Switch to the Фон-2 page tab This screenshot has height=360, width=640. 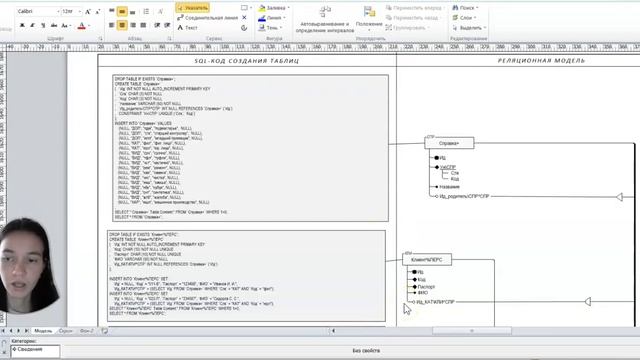point(87,331)
